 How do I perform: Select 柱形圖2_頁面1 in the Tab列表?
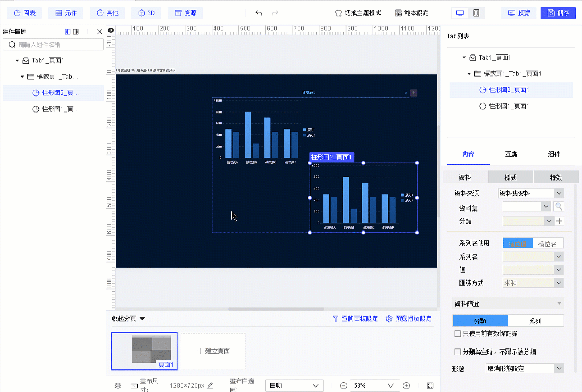511,90
